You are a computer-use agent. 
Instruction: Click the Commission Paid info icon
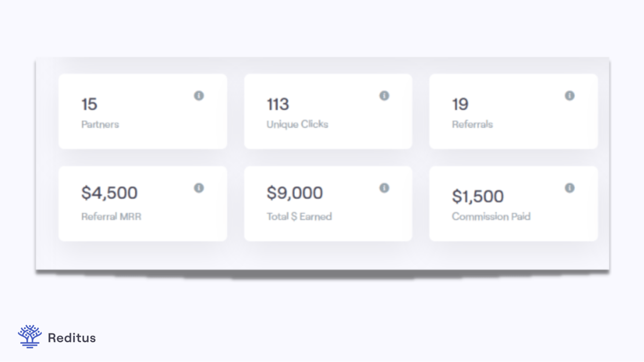(x=569, y=187)
